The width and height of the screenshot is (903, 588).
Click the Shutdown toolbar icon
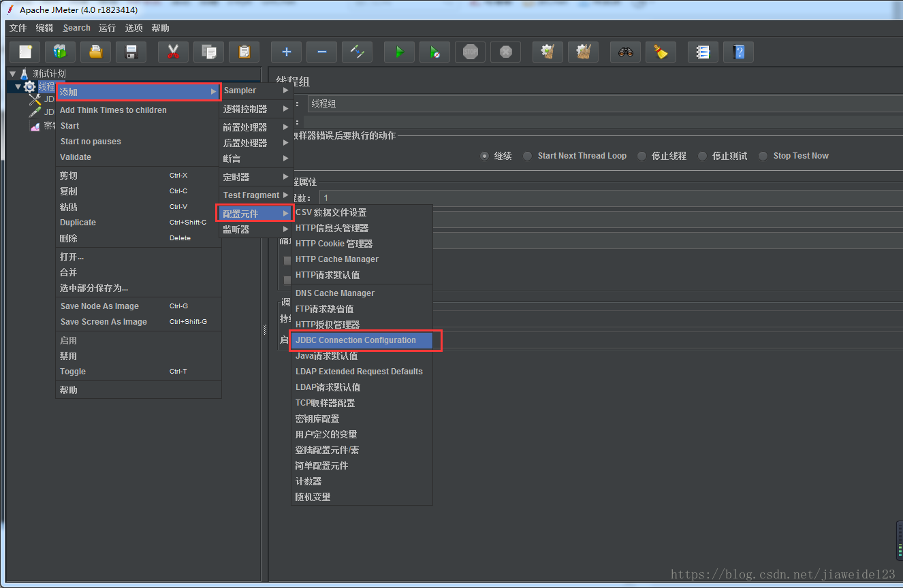pos(505,52)
